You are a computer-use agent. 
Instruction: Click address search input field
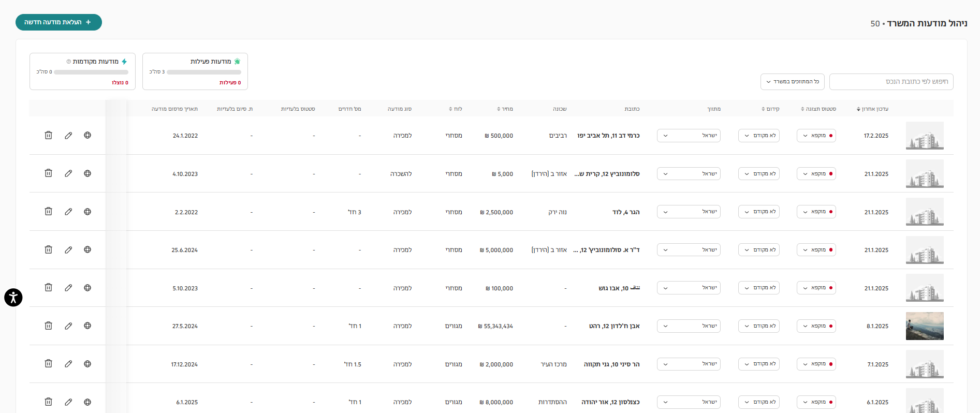pyautogui.click(x=891, y=82)
